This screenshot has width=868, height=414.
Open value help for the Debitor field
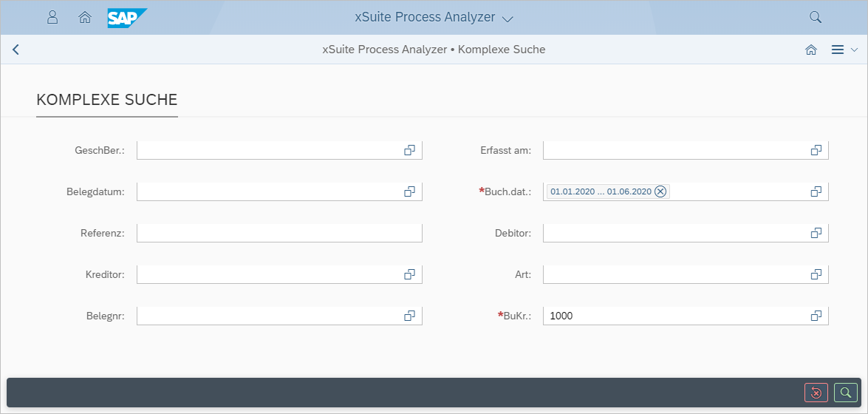[816, 233]
